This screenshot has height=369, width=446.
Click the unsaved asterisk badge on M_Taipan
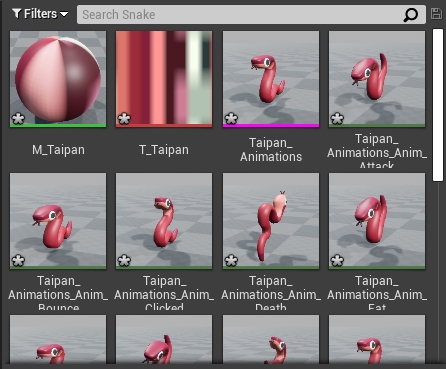pyautogui.click(x=18, y=119)
